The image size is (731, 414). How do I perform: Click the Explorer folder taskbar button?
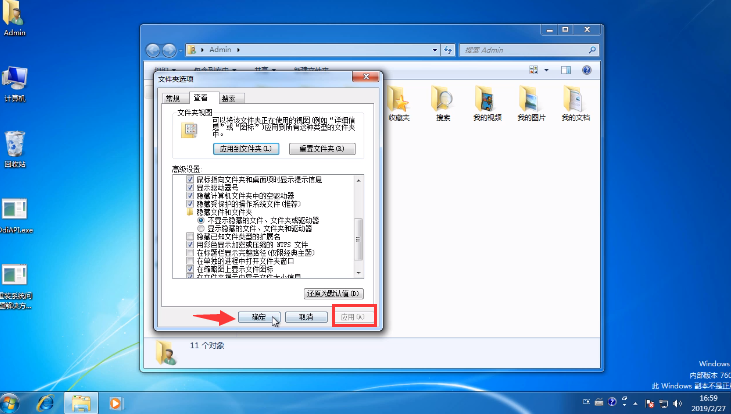click(81, 403)
